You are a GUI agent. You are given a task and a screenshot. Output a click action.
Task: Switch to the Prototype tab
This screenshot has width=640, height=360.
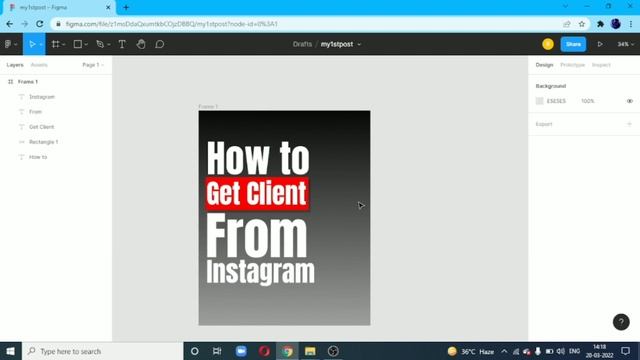(572, 65)
